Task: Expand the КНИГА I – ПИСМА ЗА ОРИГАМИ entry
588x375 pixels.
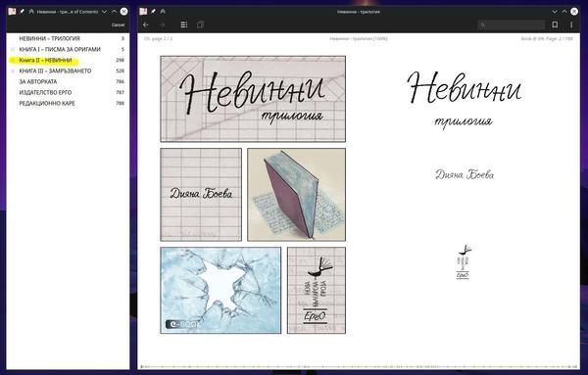Action: (13, 50)
